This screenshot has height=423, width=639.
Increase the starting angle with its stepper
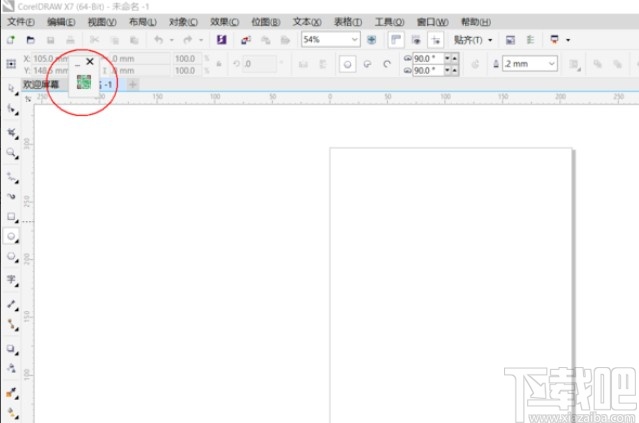coord(454,58)
